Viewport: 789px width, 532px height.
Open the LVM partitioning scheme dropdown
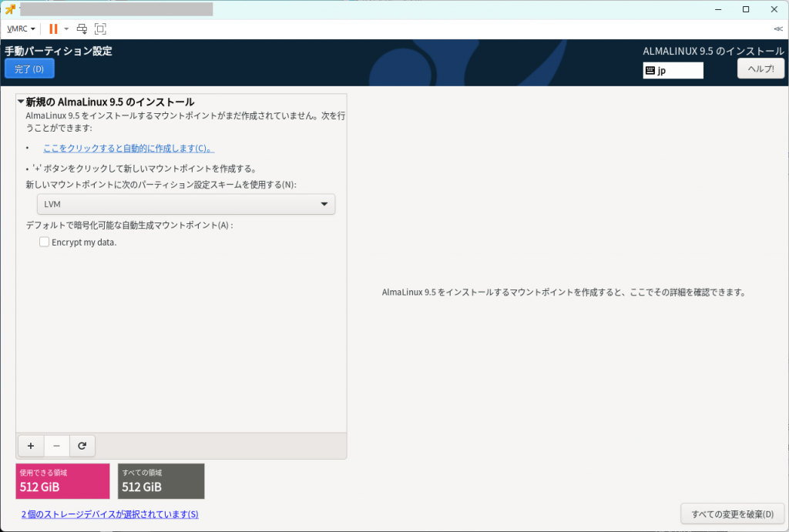click(186, 204)
